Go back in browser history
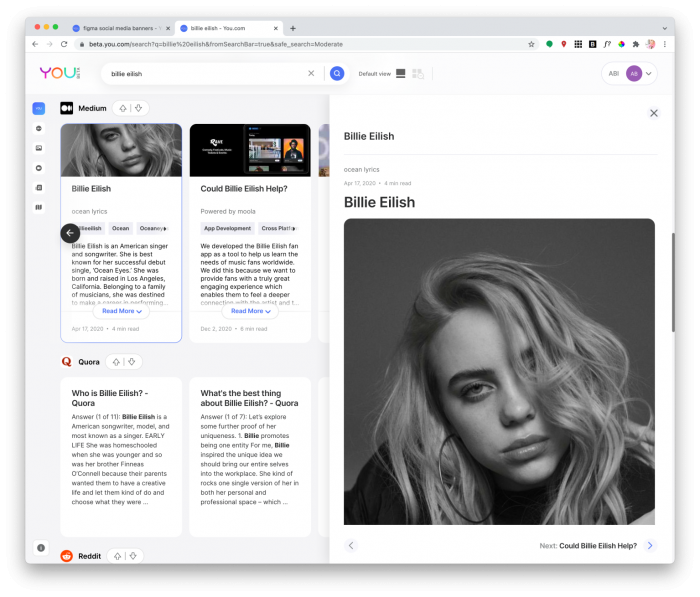The width and height of the screenshot is (700, 597). [35, 44]
